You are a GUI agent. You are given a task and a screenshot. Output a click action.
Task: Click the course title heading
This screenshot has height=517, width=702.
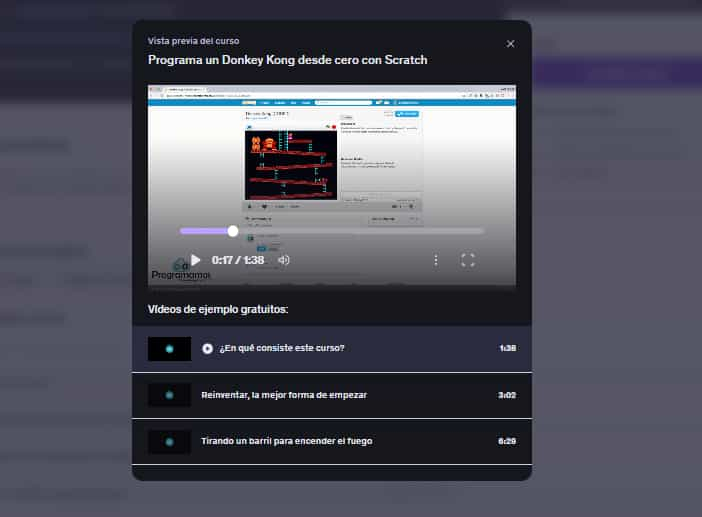(287, 60)
